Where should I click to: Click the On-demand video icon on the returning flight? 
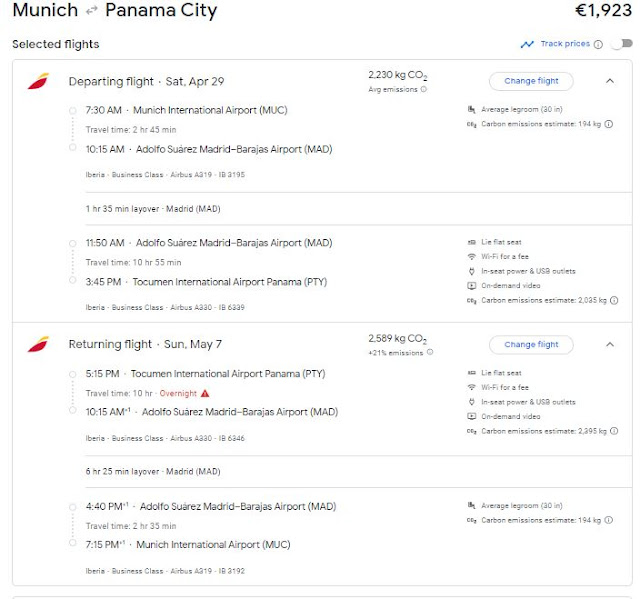tap(472, 417)
